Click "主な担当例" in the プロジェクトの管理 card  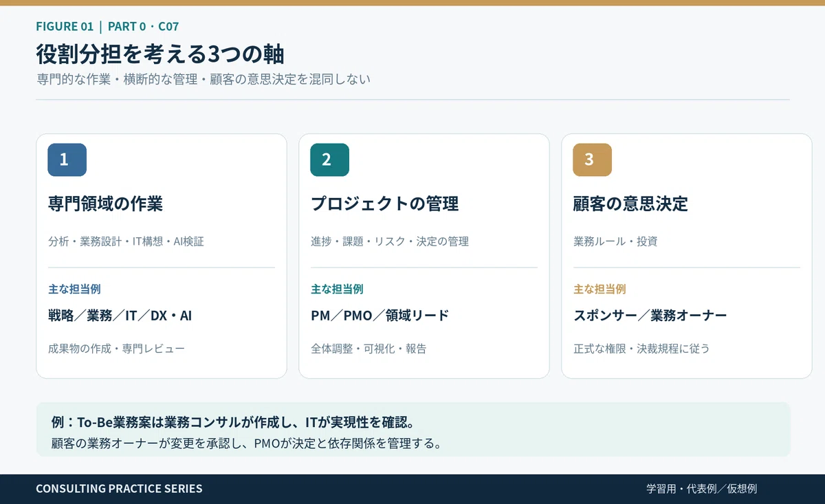(x=337, y=289)
